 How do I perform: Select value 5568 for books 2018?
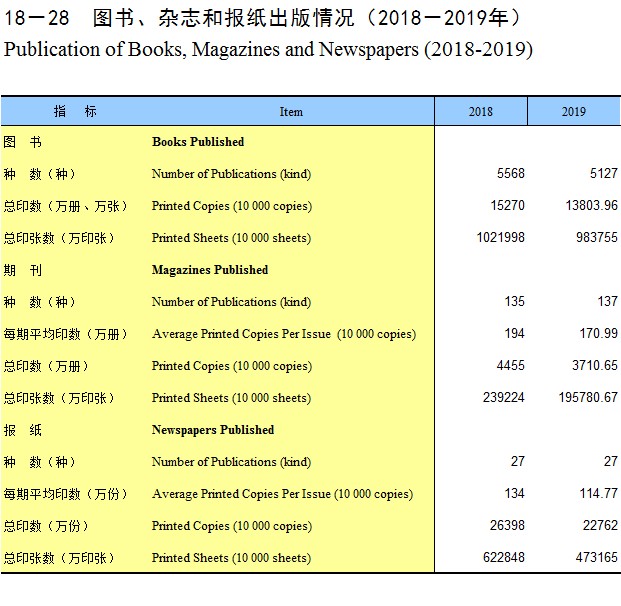click(511, 173)
